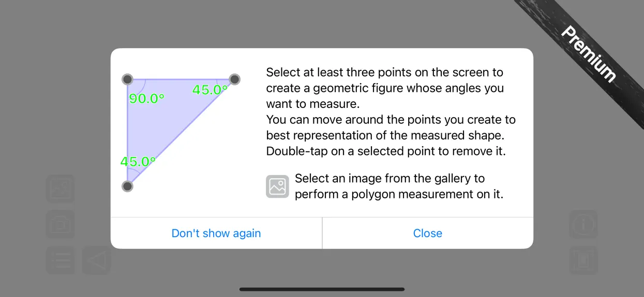
Task: Click the 45.0° label near the bottom vertex
Action: click(x=138, y=162)
